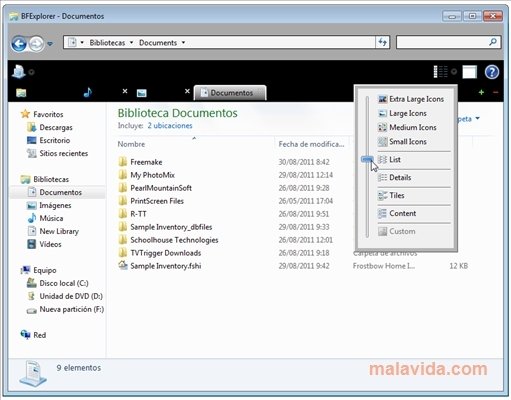Focus the search input field
The height and width of the screenshot is (400, 511).
[x=443, y=42]
